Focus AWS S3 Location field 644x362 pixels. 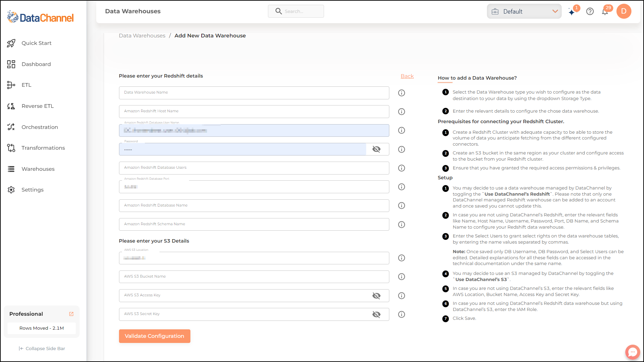point(254,258)
